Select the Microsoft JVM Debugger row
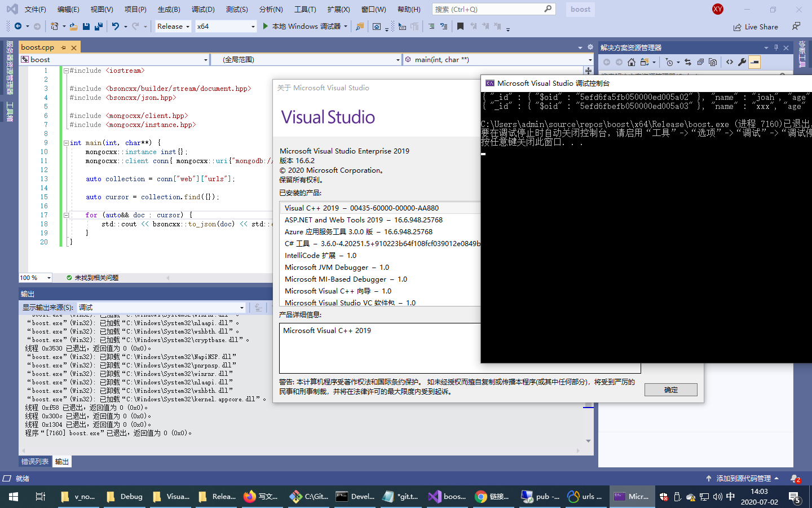The height and width of the screenshot is (508, 812). 337,268
